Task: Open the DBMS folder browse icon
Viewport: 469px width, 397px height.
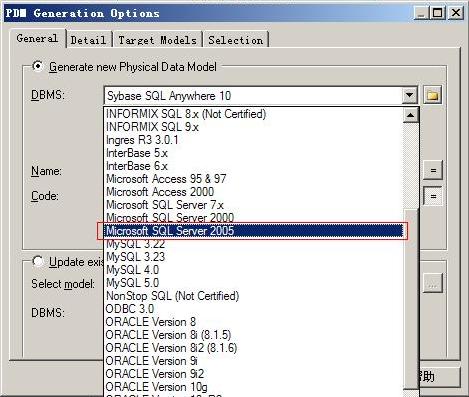Action: [432, 96]
